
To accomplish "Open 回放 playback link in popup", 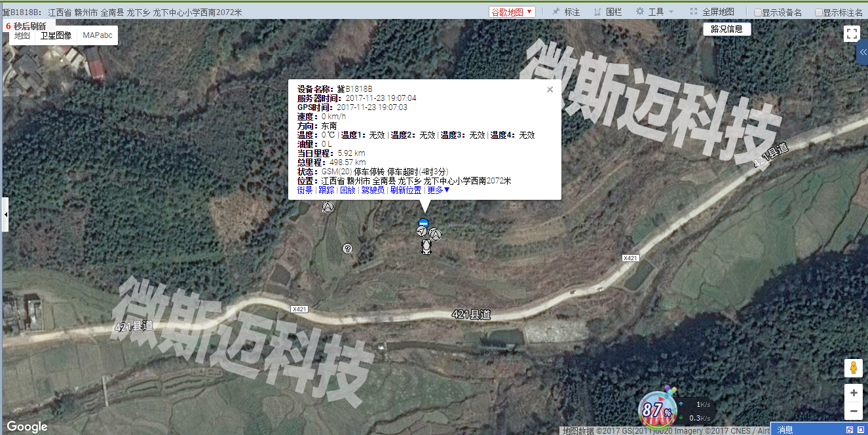I will [347, 191].
